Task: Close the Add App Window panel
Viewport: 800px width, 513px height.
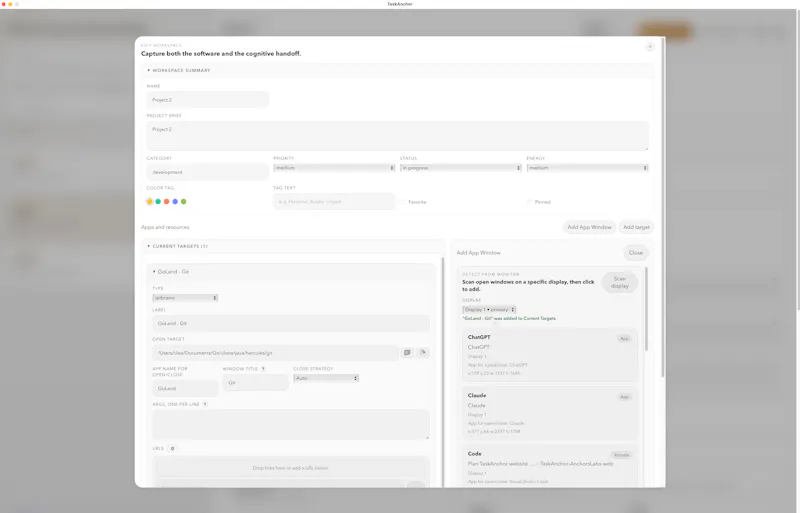Action: pos(636,253)
